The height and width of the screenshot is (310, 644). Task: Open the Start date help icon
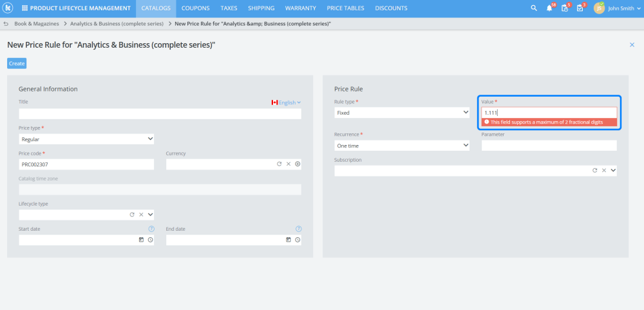pos(151,229)
